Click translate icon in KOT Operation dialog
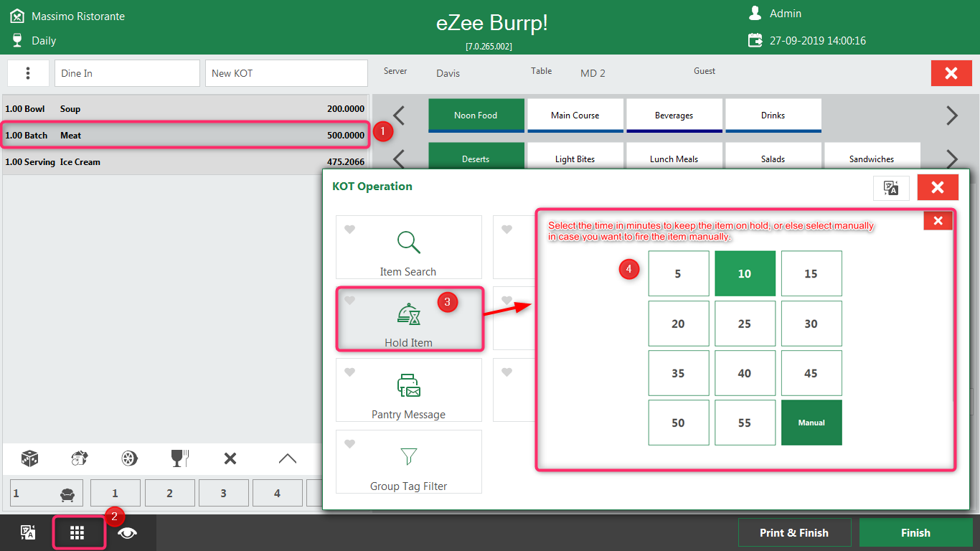 click(891, 188)
